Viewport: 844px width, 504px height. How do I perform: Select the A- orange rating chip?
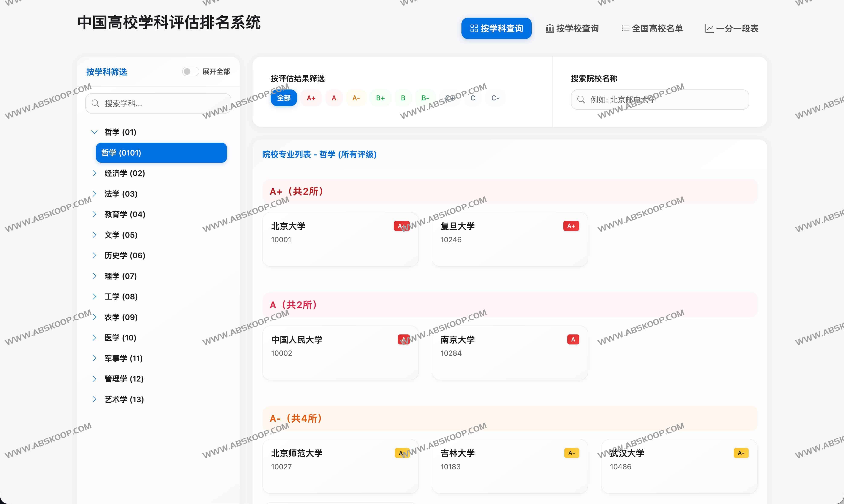tap(356, 98)
